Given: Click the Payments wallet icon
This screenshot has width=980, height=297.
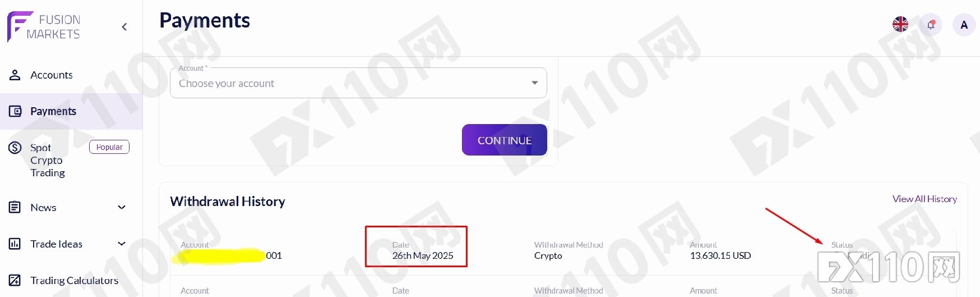Looking at the screenshot, I should 15,111.
